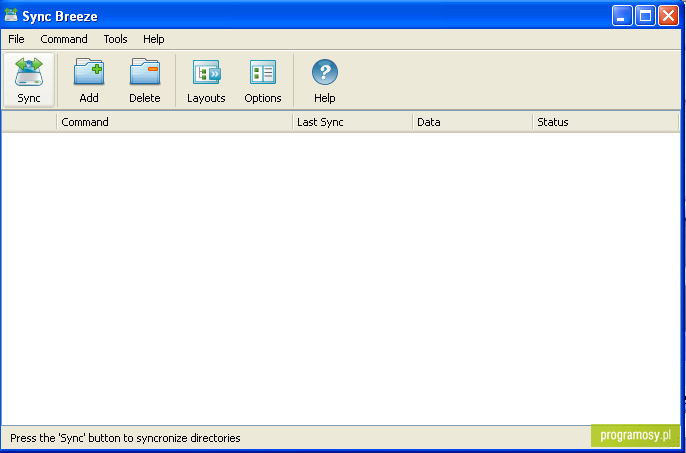Open the Command menu
Screen dimensions: 686x453
click(64, 39)
